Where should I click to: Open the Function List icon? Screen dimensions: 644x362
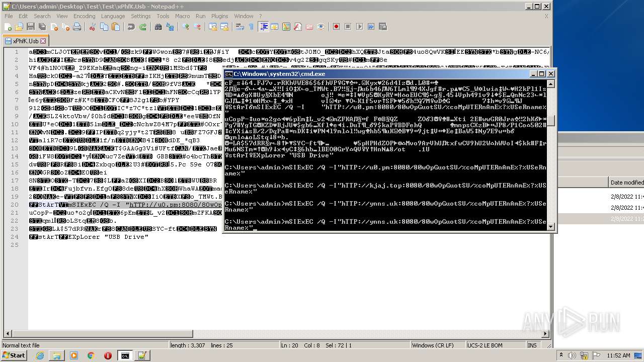298,27
